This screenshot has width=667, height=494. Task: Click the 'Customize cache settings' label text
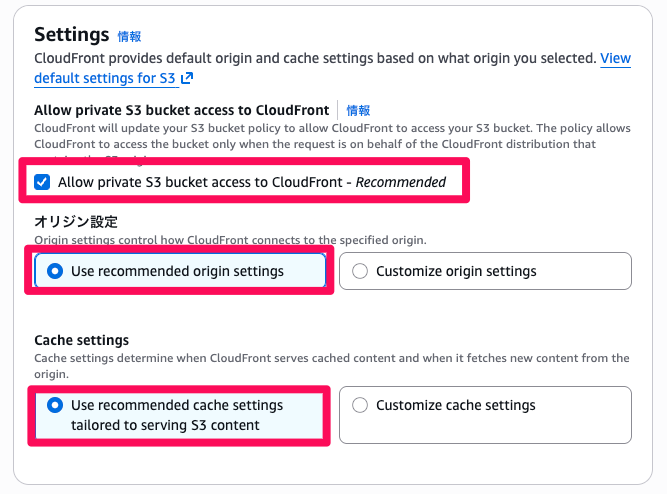click(x=456, y=405)
